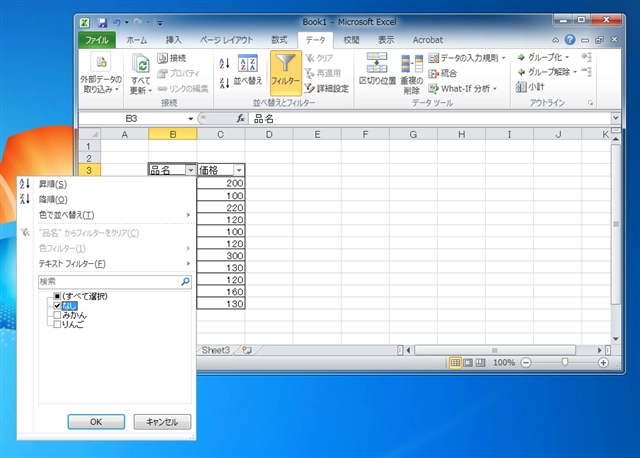Click the fx insert function icon
The height and width of the screenshot is (458, 640).
[241, 118]
